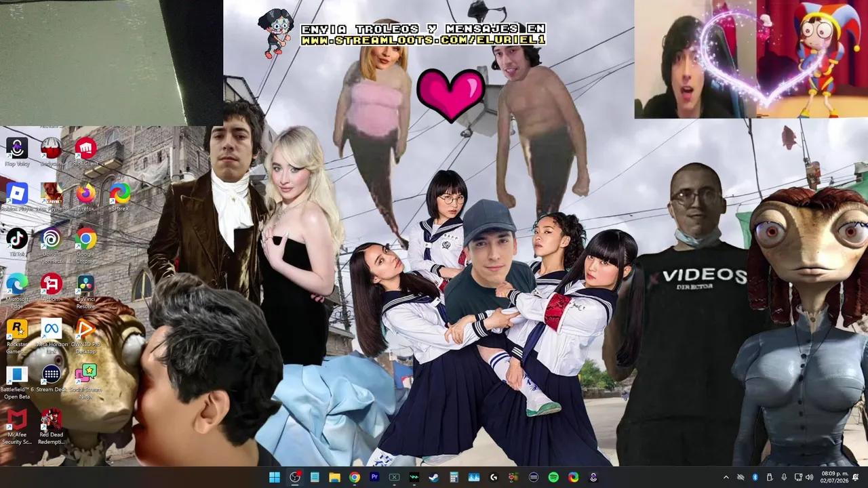Open the ShareX icon in the taskbar
The width and height of the screenshot is (868, 488).
coord(574,477)
